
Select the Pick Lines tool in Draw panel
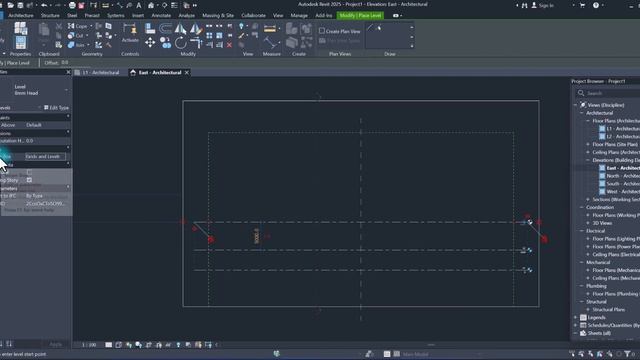pyautogui.click(x=379, y=28)
